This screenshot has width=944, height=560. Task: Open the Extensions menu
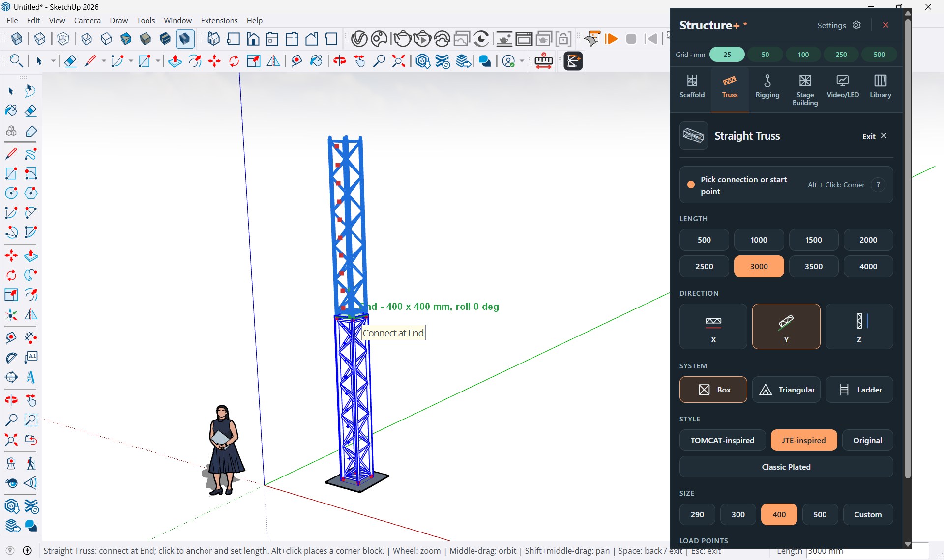219,20
